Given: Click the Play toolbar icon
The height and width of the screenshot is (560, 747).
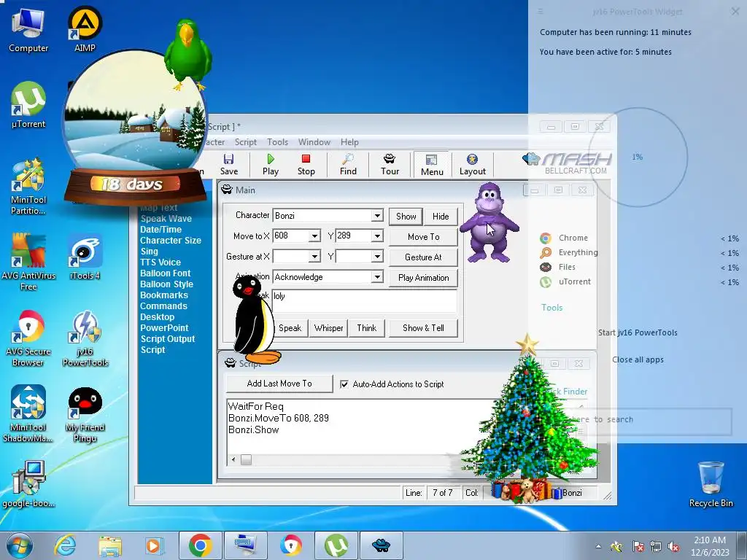Looking at the screenshot, I should click(270, 164).
